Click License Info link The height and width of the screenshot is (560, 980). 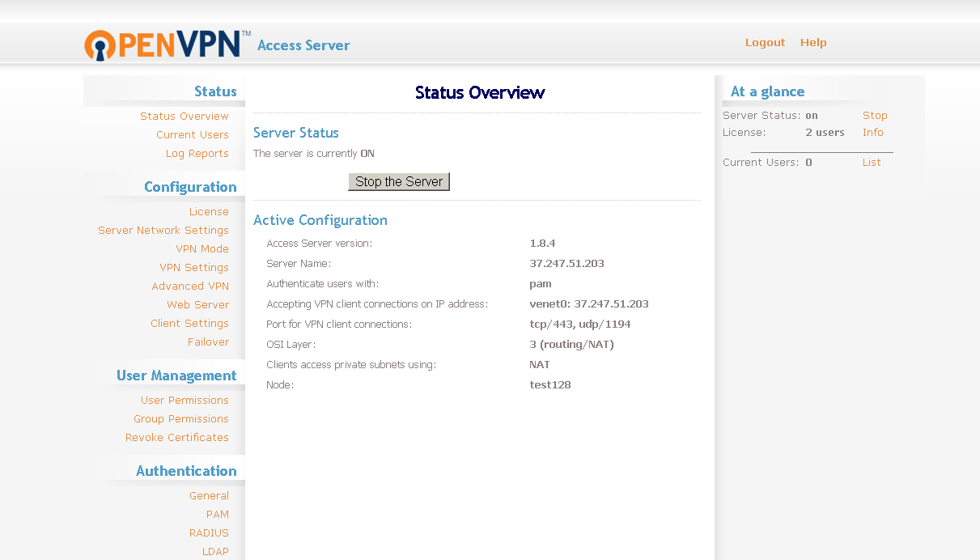point(873,133)
